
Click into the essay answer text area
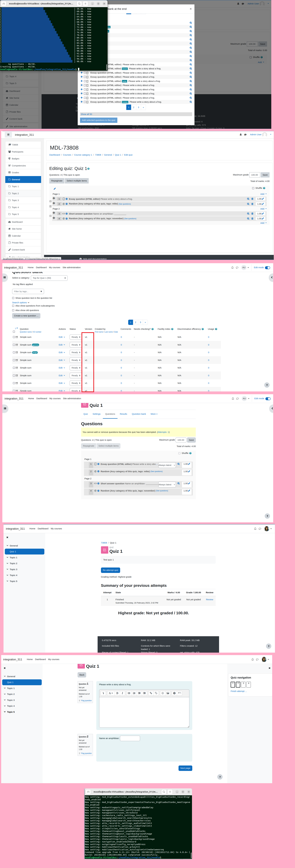144,712
